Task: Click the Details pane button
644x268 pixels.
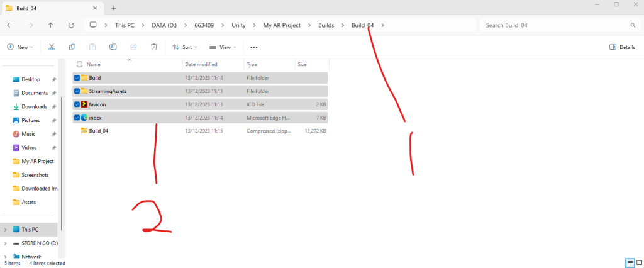Action: click(622, 47)
